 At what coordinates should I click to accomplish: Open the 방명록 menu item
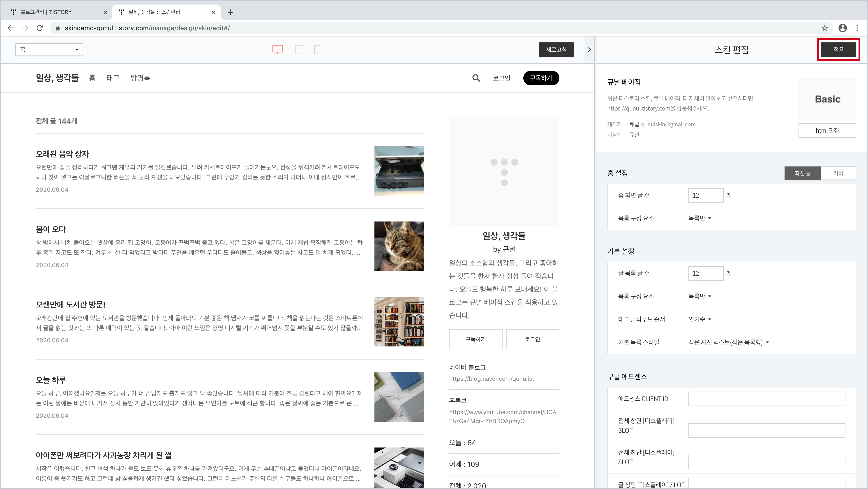coord(140,78)
